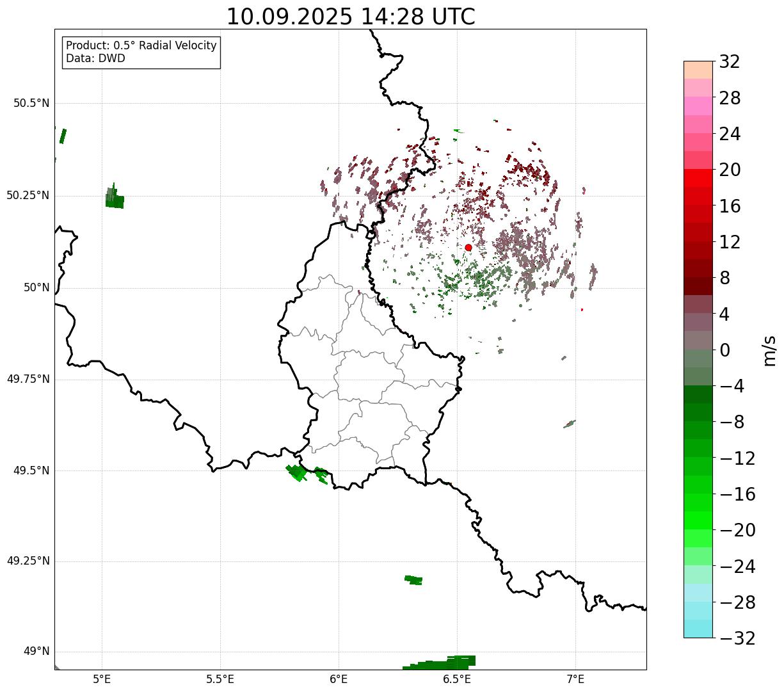
Task: Click the colorbar tick label −28
Action: 737,602
